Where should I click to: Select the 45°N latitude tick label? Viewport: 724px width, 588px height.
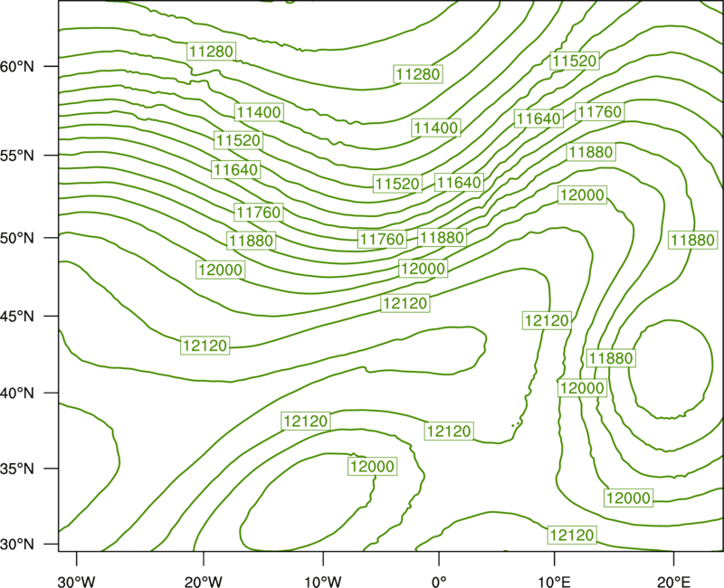click(x=17, y=316)
